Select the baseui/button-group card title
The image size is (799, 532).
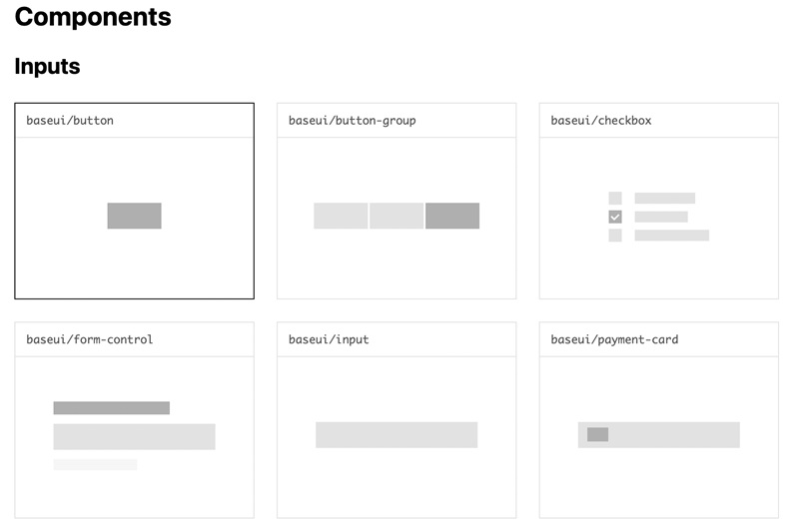click(x=353, y=121)
